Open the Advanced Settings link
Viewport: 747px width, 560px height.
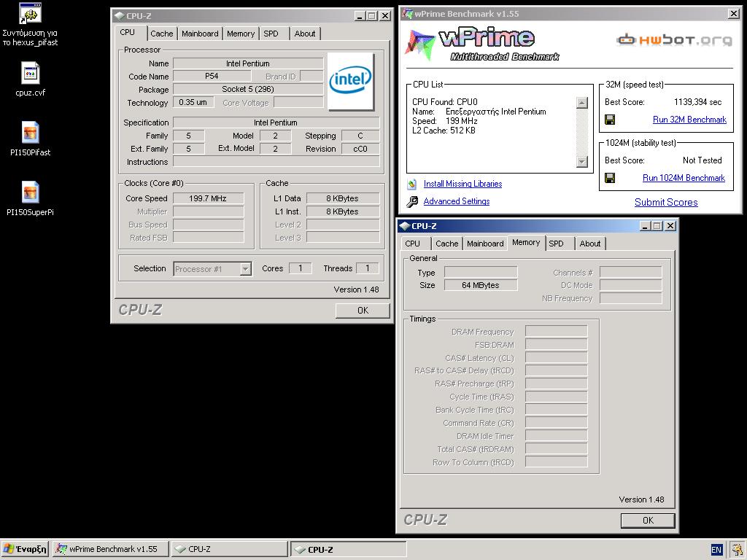[457, 201]
